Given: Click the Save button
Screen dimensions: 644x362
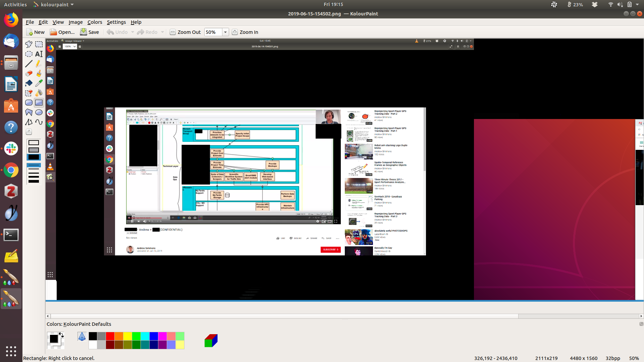Looking at the screenshot, I should pyautogui.click(x=90, y=32).
